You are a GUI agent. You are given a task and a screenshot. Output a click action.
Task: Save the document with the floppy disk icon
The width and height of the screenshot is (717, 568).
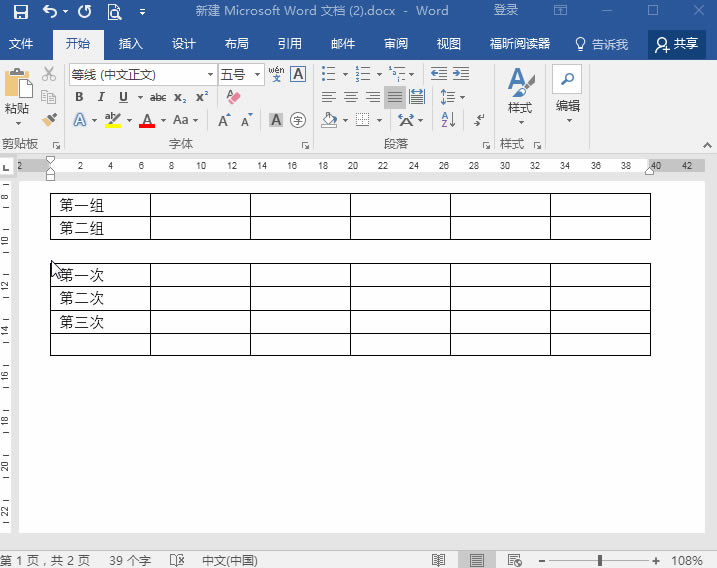pyautogui.click(x=21, y=11)
